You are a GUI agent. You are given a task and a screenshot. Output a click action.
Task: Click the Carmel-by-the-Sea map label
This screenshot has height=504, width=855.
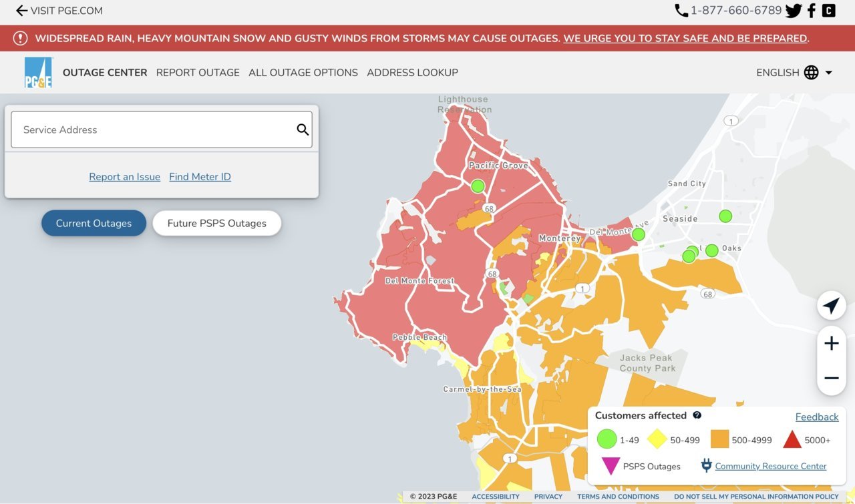pos(482,389)
